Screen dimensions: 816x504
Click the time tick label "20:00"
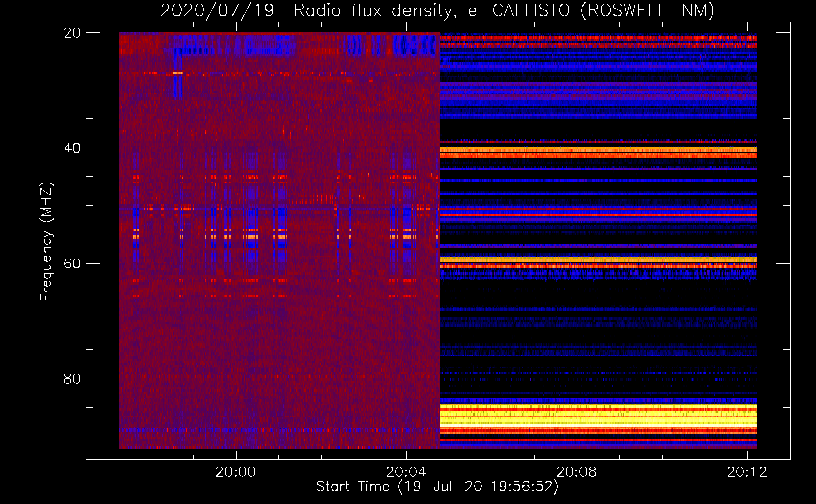click(236, 472)
